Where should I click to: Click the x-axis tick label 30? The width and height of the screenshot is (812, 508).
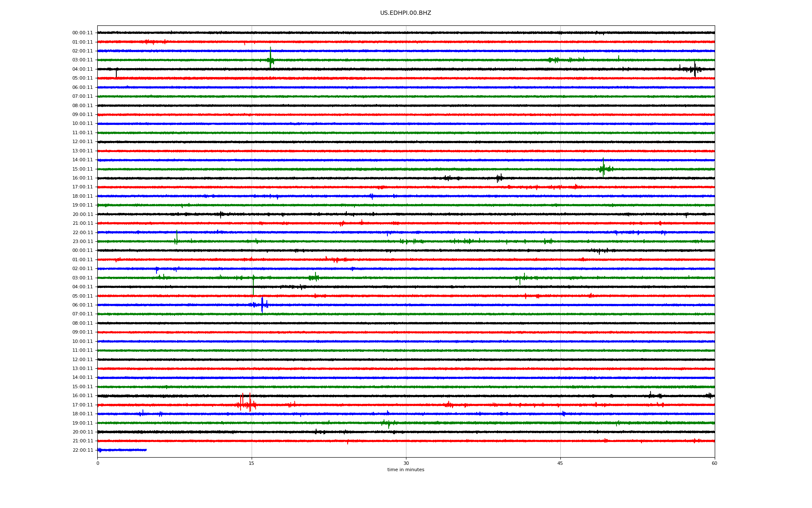click(406, 463)
